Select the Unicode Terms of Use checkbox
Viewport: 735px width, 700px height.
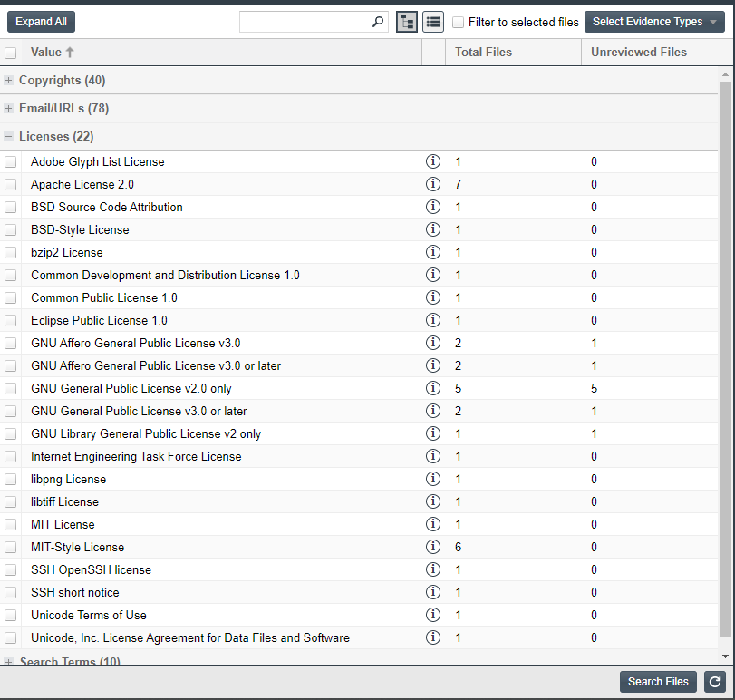(11, 616)
